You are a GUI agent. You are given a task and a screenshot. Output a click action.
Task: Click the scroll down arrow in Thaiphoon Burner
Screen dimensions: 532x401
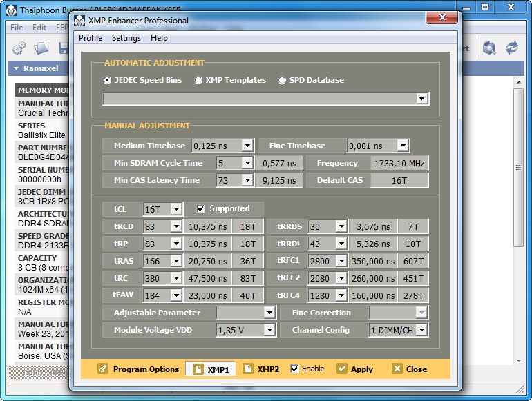click(519, 361)
